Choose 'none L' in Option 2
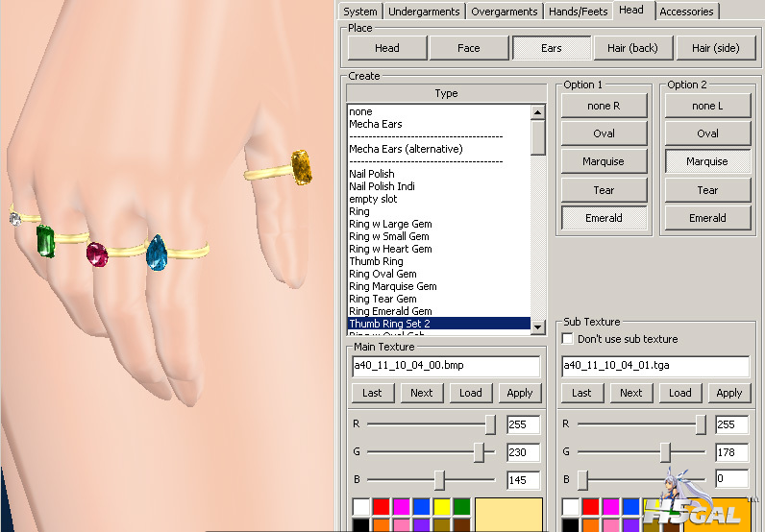The width and height of the screenshot is (765, 532). tap(707, 106)
